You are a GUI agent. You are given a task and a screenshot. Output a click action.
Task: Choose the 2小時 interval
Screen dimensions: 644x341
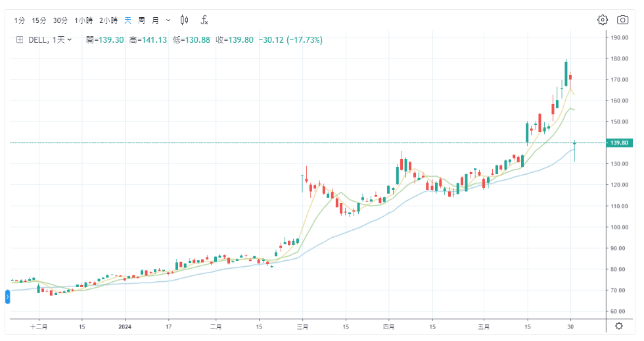tap(108, 20)
